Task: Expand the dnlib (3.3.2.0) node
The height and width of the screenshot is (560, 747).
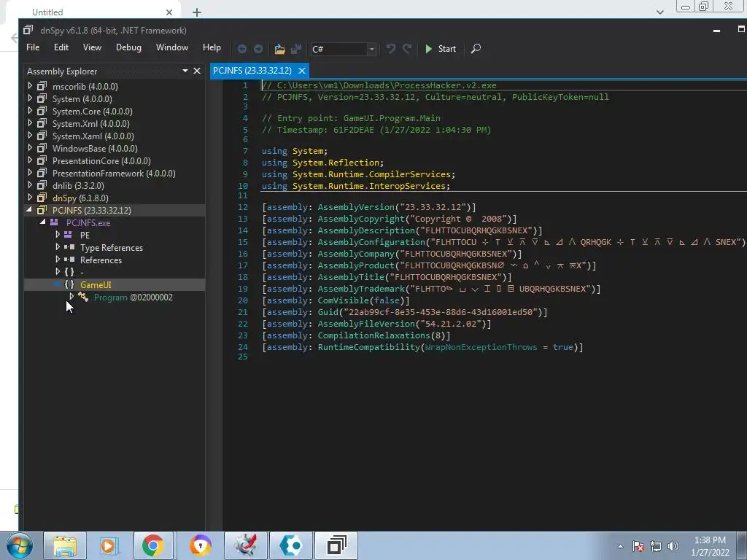Action: click(x=30, y=184)
